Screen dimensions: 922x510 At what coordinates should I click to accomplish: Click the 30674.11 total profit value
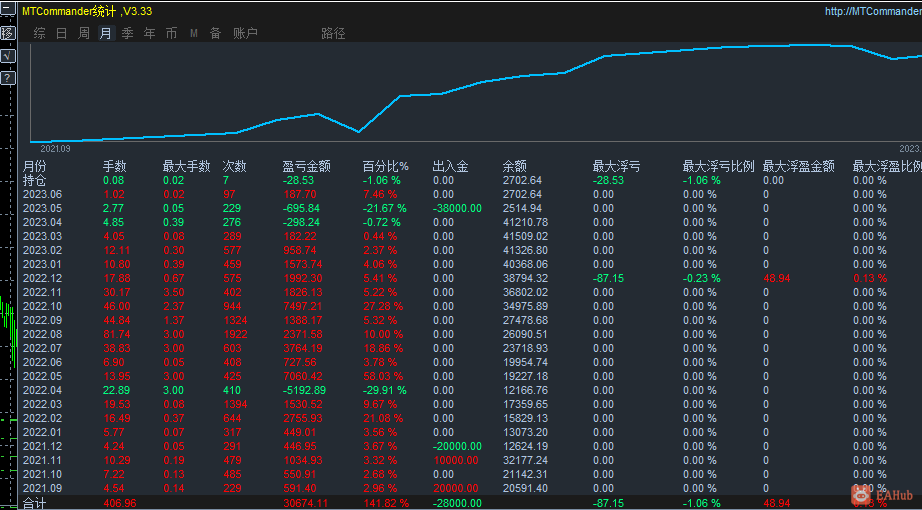[x=305, y=503]
